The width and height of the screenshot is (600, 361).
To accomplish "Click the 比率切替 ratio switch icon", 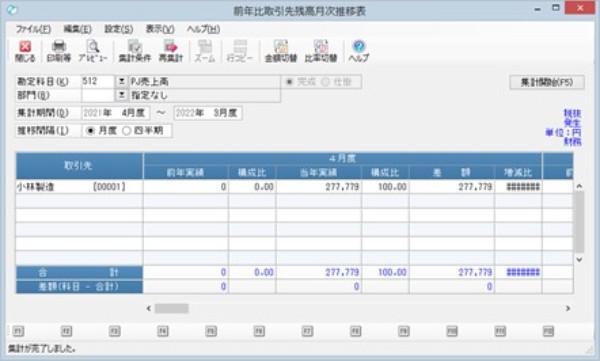I will [x=321, y=51].
